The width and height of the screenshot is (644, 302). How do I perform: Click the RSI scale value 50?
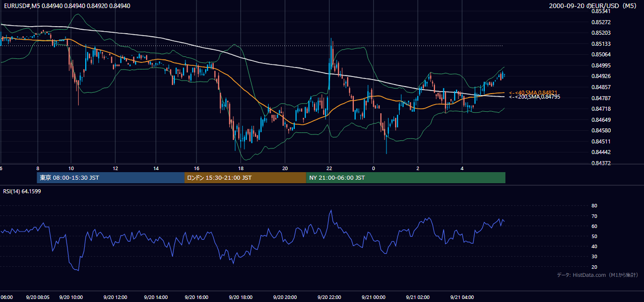[594, 236]
